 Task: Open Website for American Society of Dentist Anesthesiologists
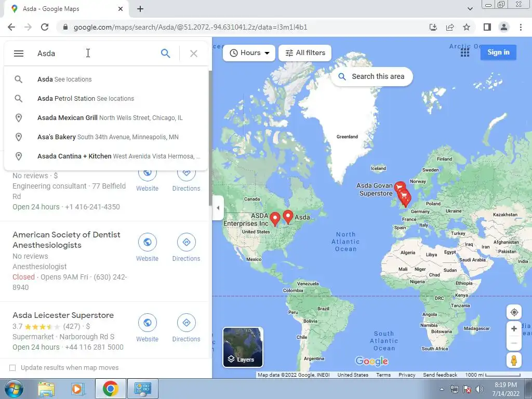(x=147, y=248)
